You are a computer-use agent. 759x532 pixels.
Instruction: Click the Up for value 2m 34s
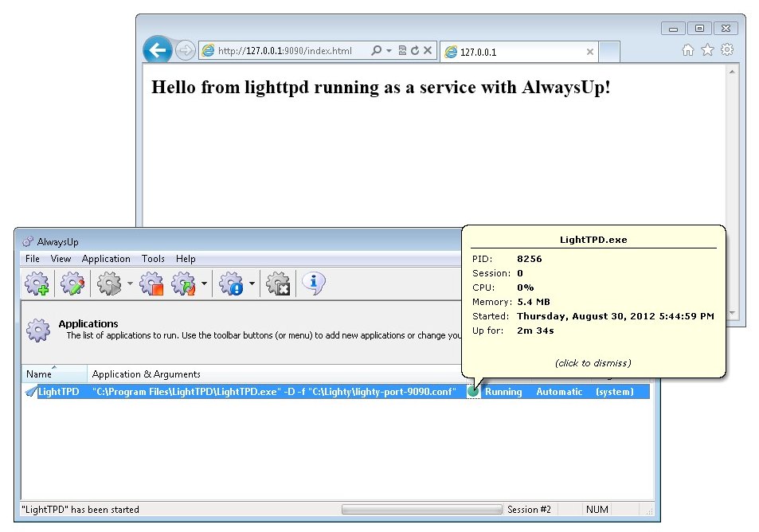(535, 331)
